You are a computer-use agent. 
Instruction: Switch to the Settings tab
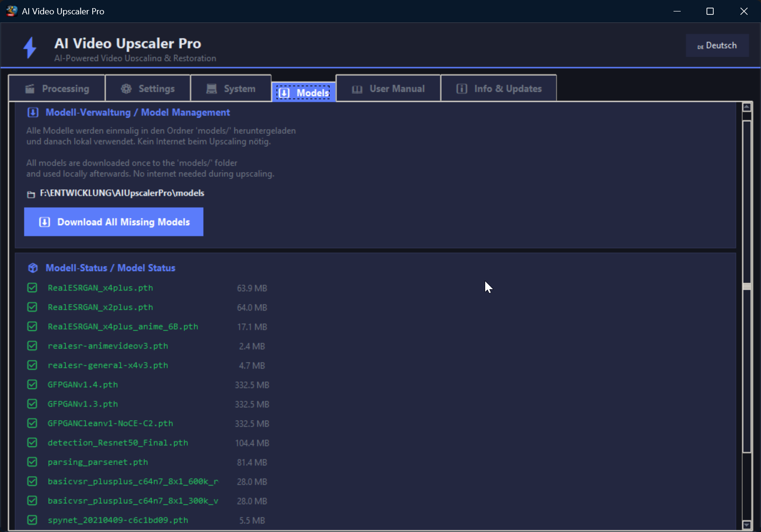[148, 88]
